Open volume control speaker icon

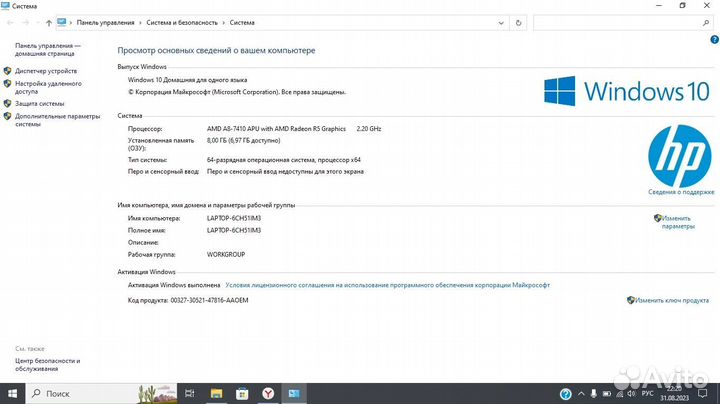pyautogui.click(x=632, y=394)
